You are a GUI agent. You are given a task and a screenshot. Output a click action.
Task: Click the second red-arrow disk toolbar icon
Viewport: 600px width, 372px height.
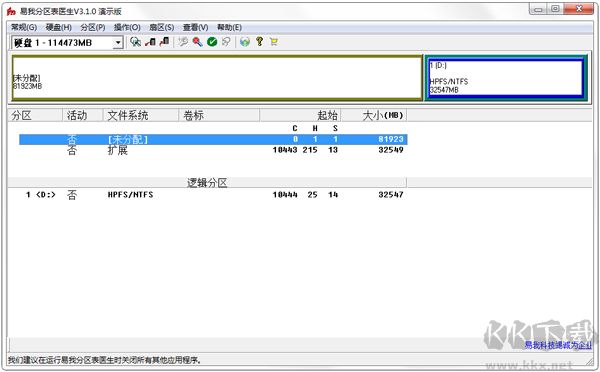coord(164,42)
